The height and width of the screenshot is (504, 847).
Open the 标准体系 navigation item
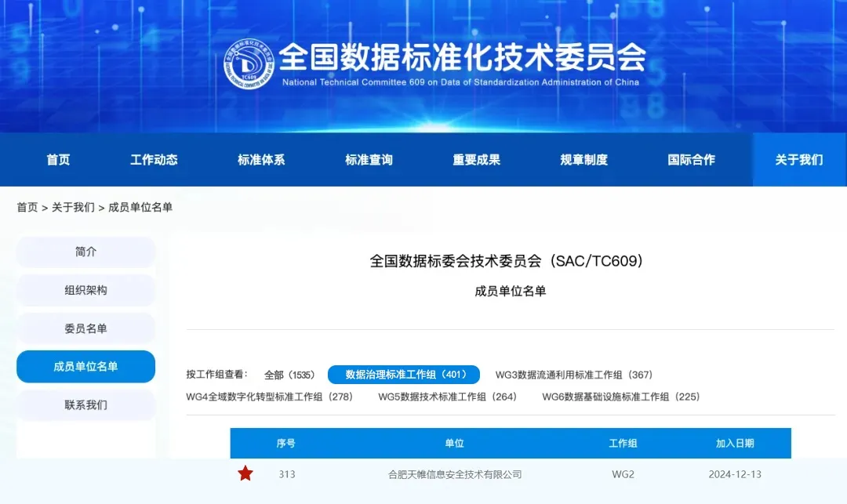[x=261, y=160]
